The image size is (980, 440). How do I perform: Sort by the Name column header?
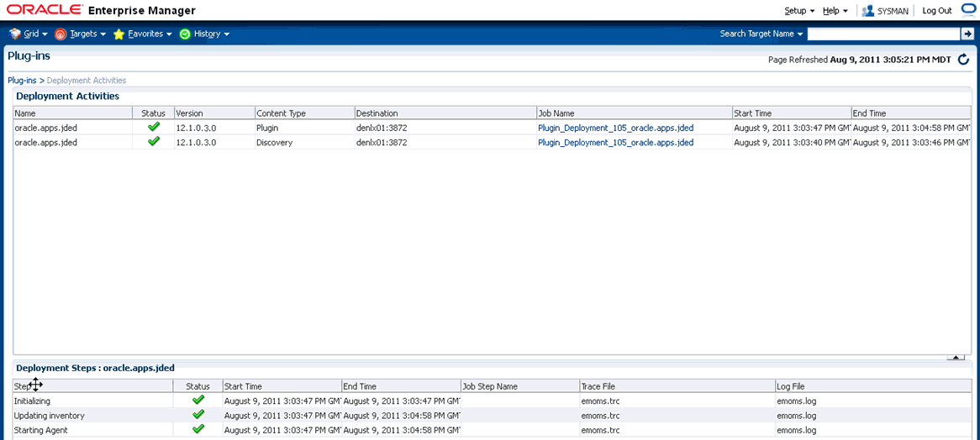pyautogui.click(x=72, y=113)
